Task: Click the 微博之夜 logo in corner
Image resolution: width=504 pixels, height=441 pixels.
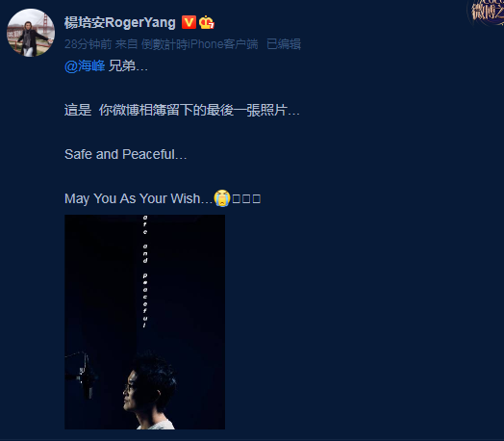Action: click(x=487, y=12)
